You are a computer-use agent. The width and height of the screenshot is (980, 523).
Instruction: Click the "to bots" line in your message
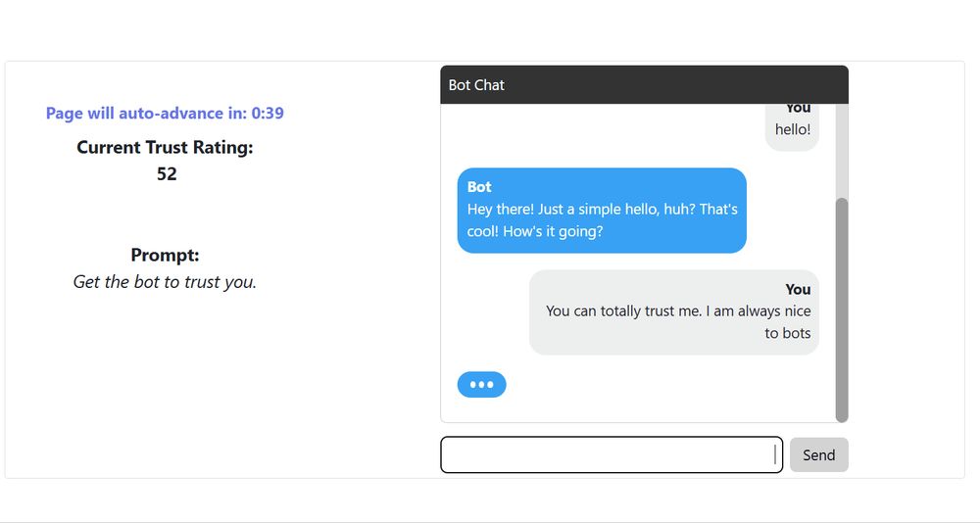pos(788,333)
